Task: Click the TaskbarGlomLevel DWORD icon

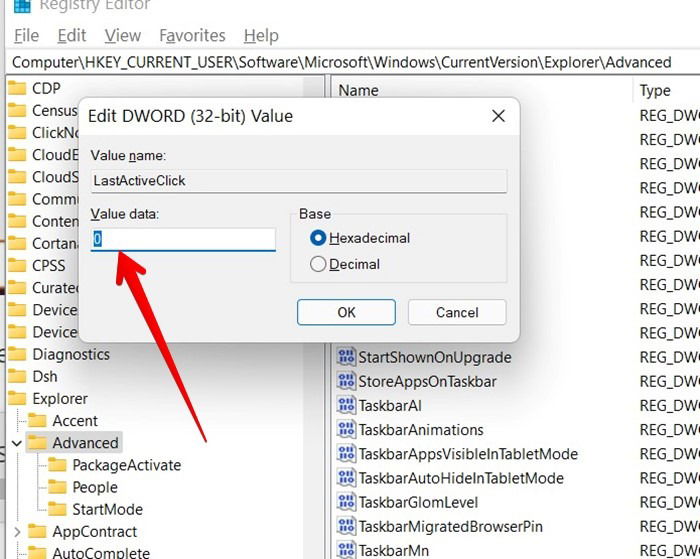Action: coord(346,502)
